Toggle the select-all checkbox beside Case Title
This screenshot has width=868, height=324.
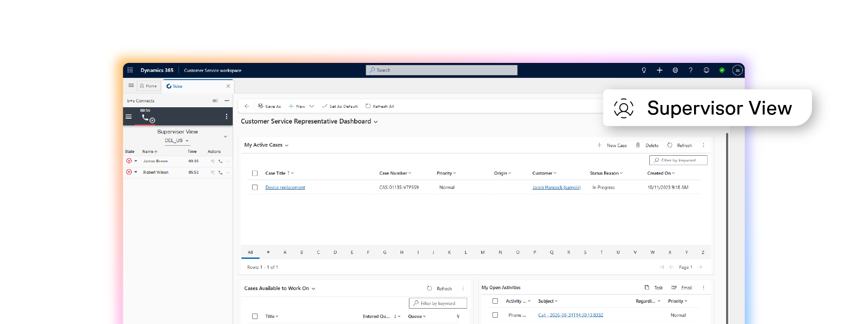pyautogui.click(x=255, y=173)
